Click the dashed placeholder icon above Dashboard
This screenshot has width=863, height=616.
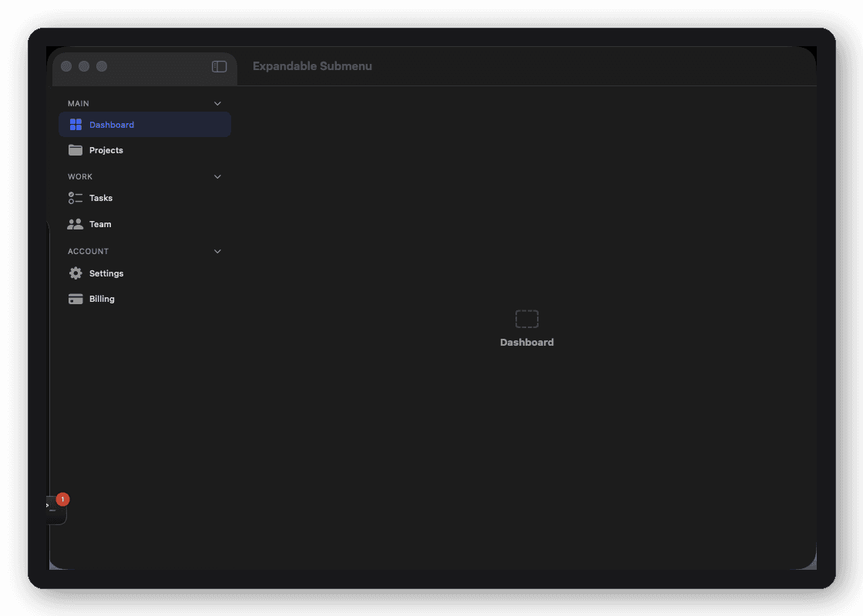click(x=527, y=319)
